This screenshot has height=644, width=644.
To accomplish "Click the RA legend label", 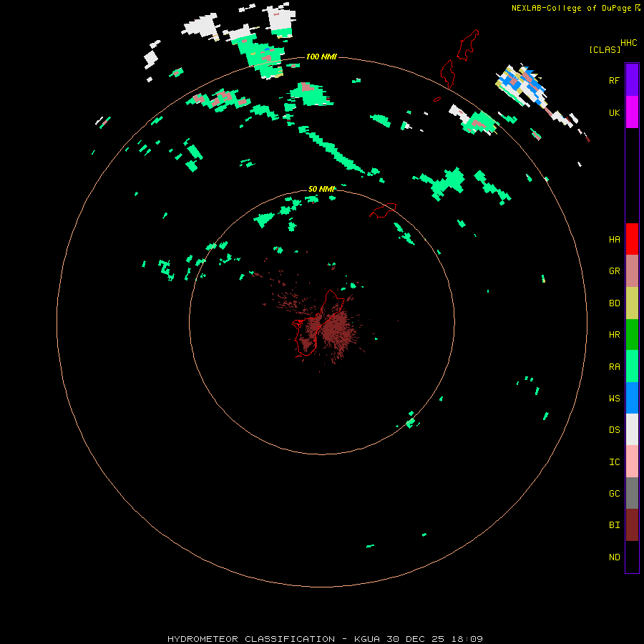I will pos(614,367).
